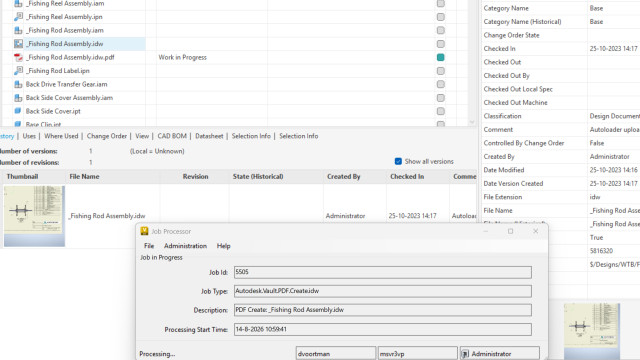
Task: Switch to the Where Used tab
Action: [x=61, y=136]
